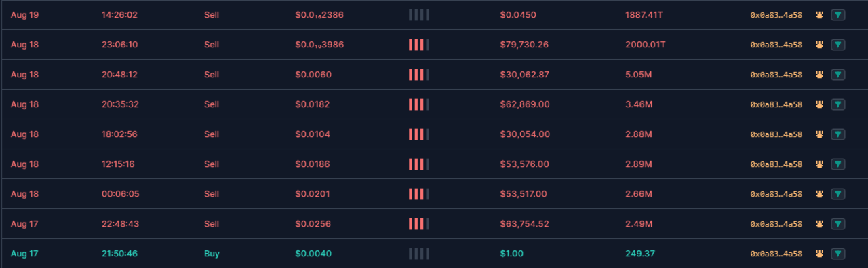Click the grey volume bars on the Buy row

pyautogui.click(x=419, y=254)
